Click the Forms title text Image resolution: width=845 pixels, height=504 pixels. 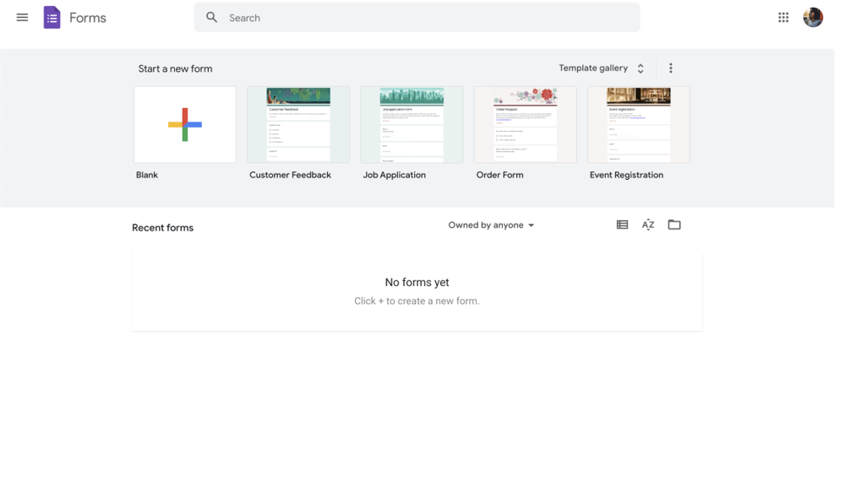[x=88, y=17]
